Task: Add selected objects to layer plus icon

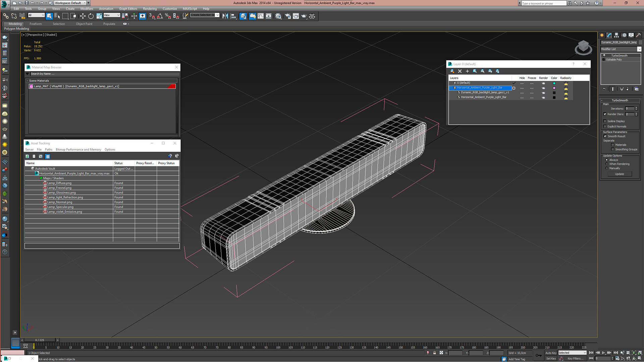Action: 467,71
